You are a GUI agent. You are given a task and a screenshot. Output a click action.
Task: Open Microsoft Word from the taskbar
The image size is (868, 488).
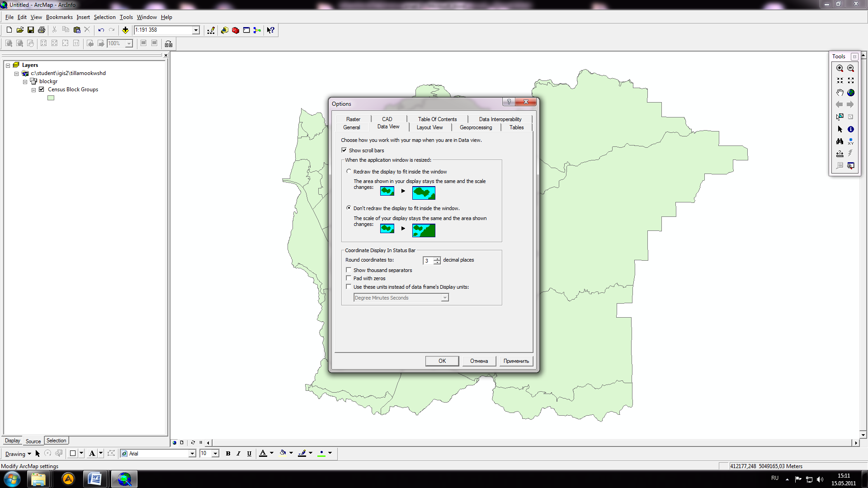coord(94,479)
